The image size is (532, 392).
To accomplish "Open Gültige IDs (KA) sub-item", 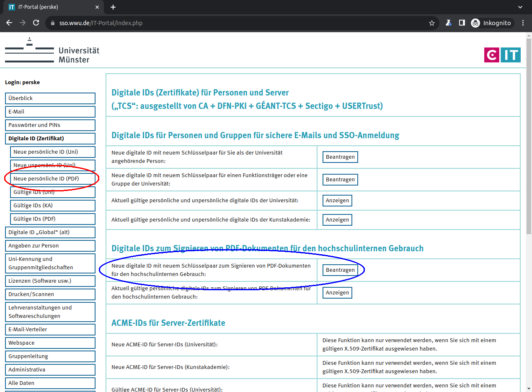I will [x=52, y=206].
